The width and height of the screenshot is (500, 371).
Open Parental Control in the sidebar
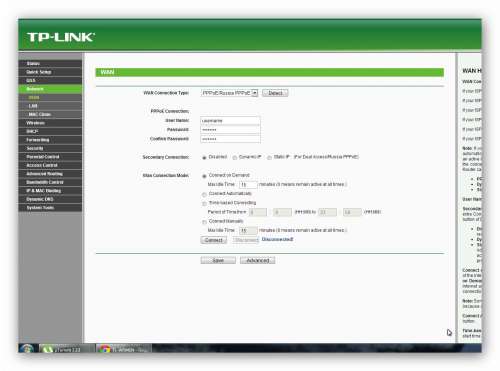pyautogui.click(x=50, y=157)
